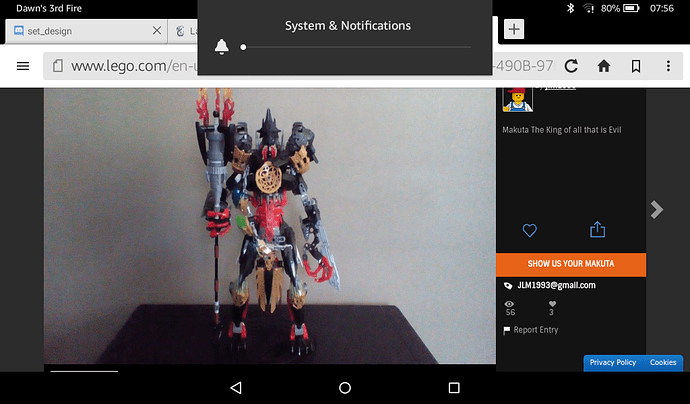Go to browser home page icon
Image resolution: width=690 pixels, height=404 pixels.
pyautogui.click(x=604, y=66)
